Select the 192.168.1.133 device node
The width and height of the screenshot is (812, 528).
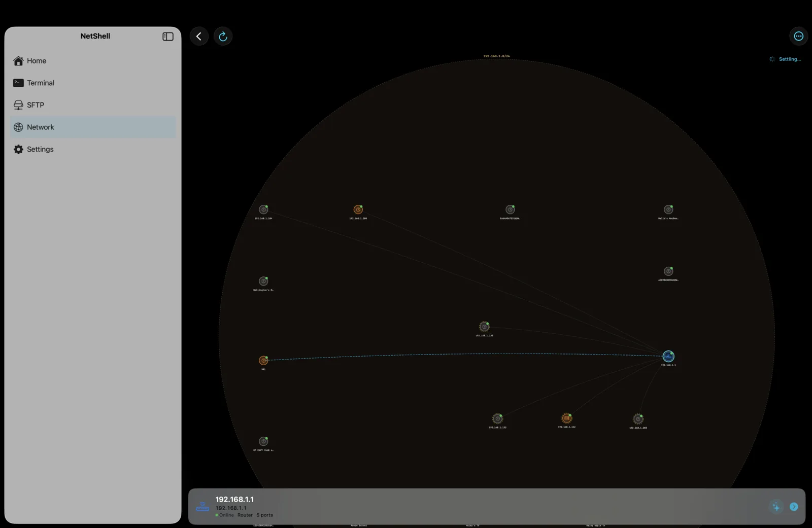(x=497, y=419)
